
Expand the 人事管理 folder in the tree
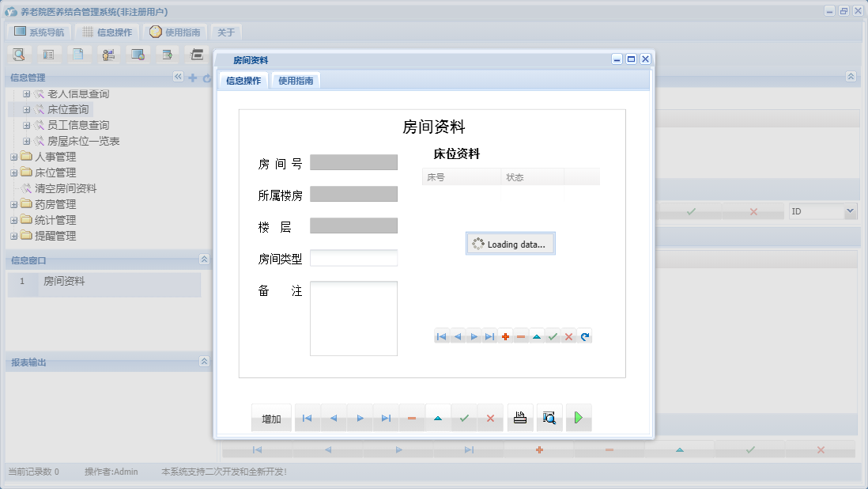coord(13,156)
